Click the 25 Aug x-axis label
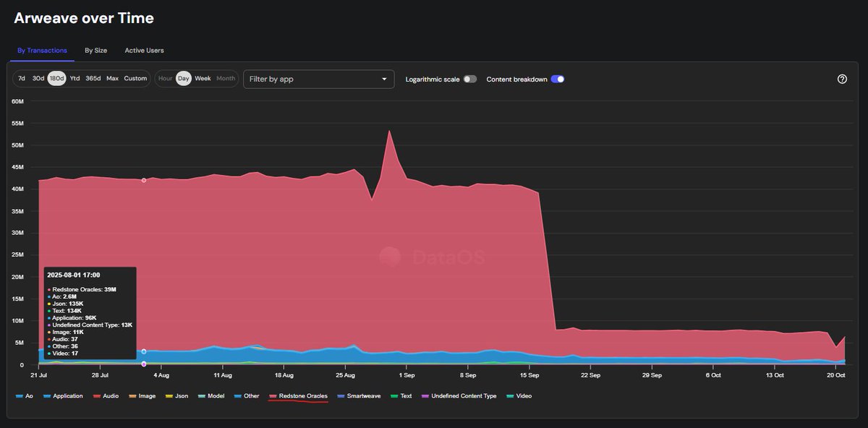 coord(346,375)
